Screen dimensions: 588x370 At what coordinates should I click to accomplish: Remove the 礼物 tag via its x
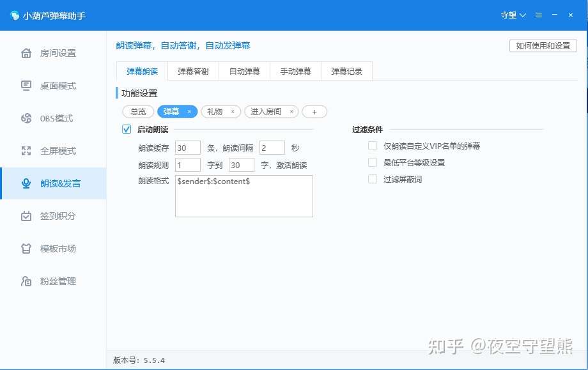tap(233, 111)
